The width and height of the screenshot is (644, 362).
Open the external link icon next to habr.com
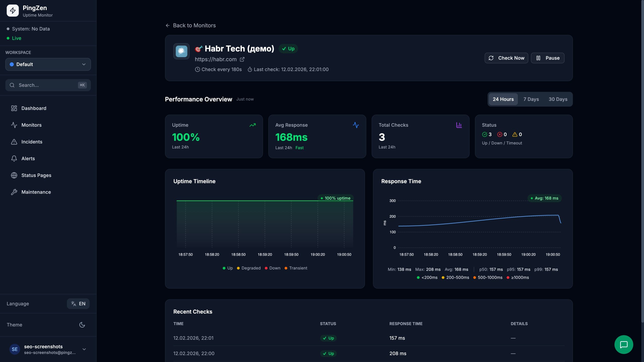tap(242, 59)
